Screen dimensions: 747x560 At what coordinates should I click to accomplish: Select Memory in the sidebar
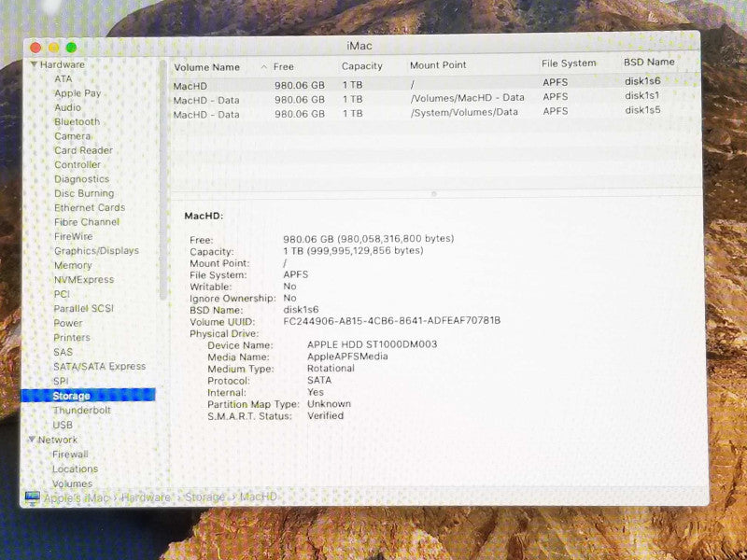(x=73, y=265)
